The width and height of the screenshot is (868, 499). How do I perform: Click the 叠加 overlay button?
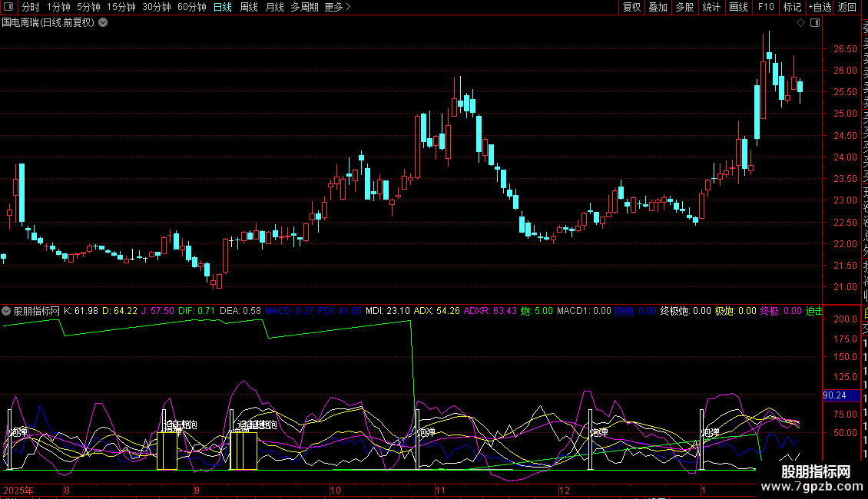tap(658, 8)
